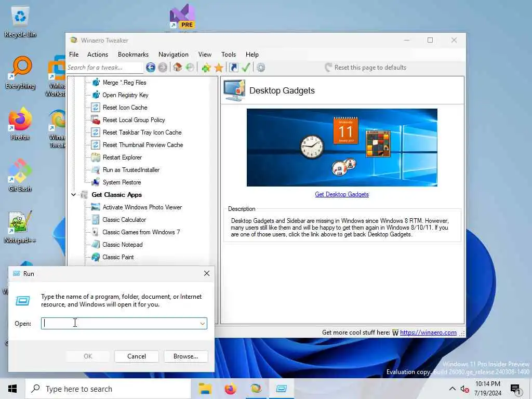Screen dimensions: 532x399
Task: Go to the Home page icon
Action: click(178, 67)
